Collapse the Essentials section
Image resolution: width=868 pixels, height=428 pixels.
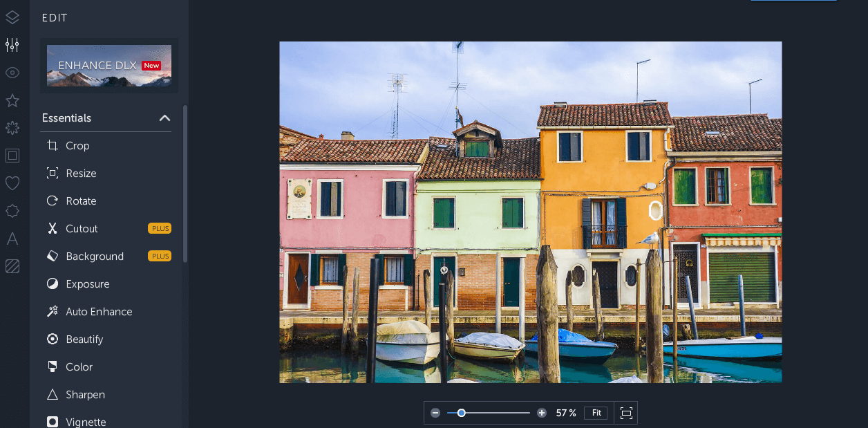[x=164, y=118]
